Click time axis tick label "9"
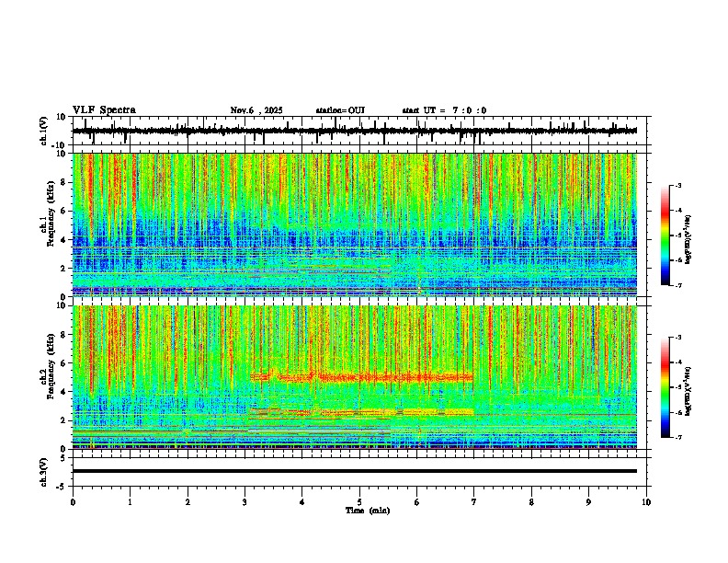 click(x=588, y=502)
